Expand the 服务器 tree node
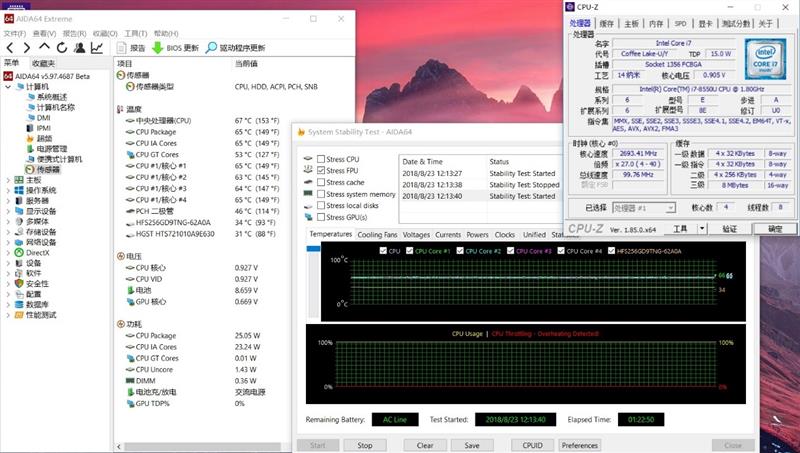 8,201
